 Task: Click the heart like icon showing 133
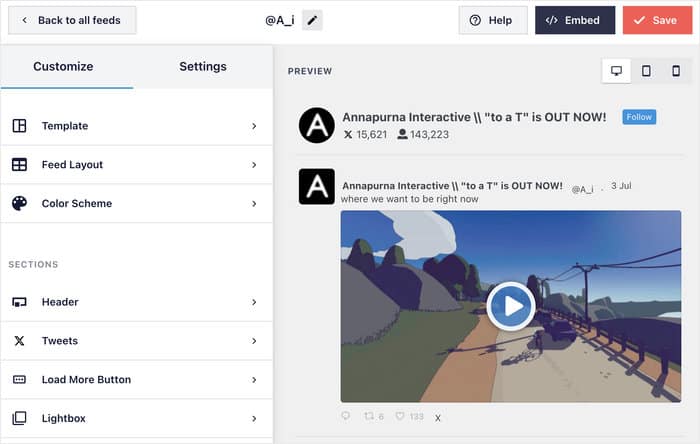tap(400, 416)
